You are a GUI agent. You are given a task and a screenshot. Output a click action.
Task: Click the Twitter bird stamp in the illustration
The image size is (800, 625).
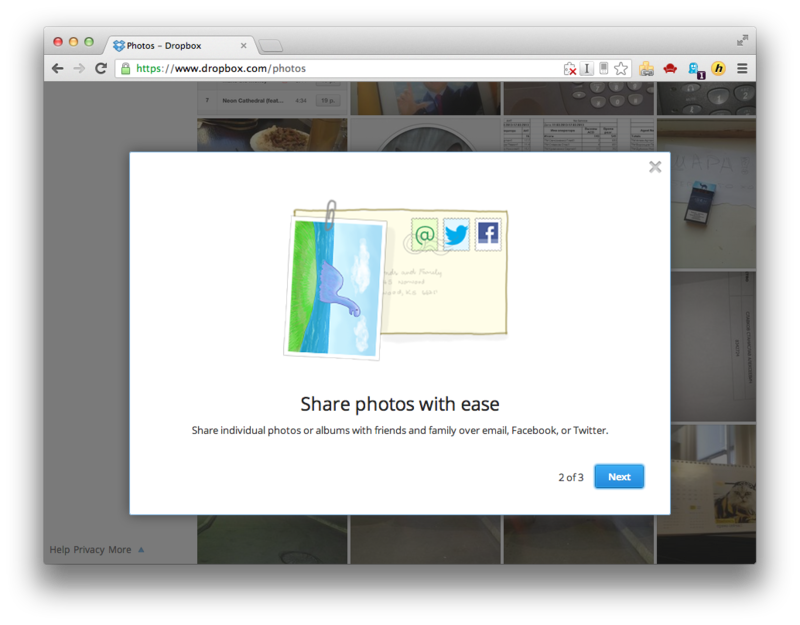point(456,234)
